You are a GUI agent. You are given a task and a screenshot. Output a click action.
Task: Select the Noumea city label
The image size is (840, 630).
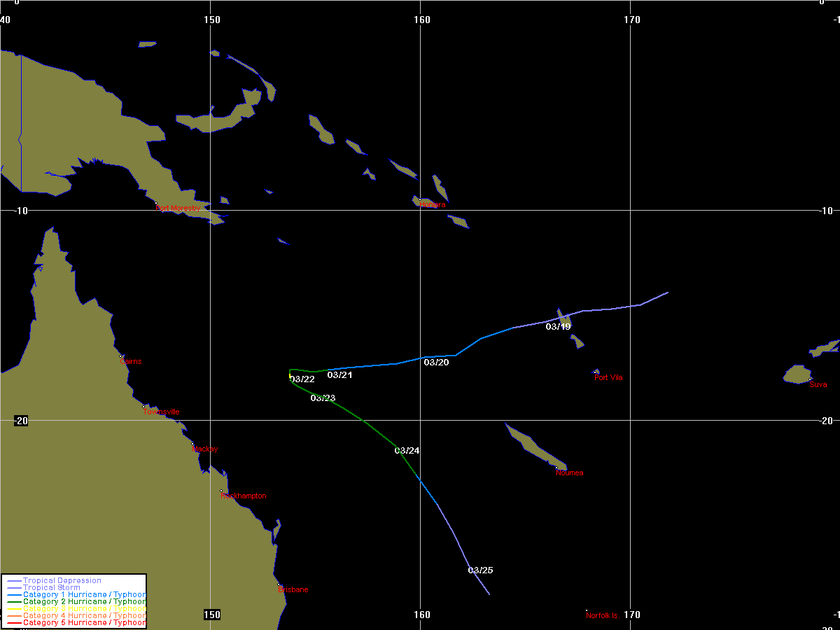569,473
